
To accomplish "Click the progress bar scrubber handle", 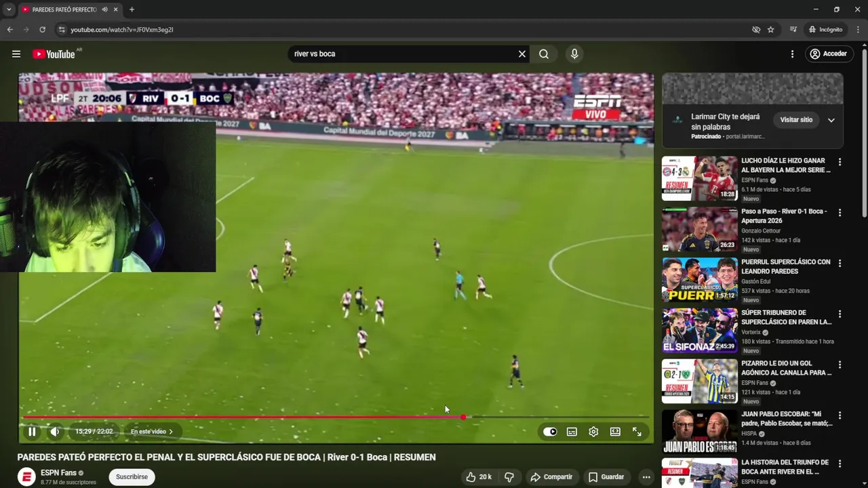I will (463, 418).
